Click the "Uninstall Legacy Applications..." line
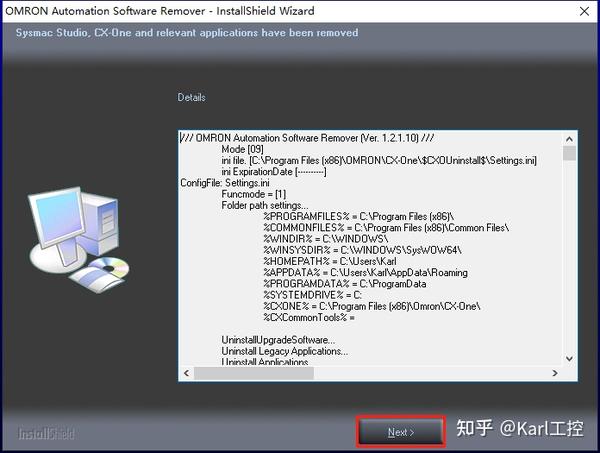The height and width of the screenshot is (453, 600). [x=285, y=351]
